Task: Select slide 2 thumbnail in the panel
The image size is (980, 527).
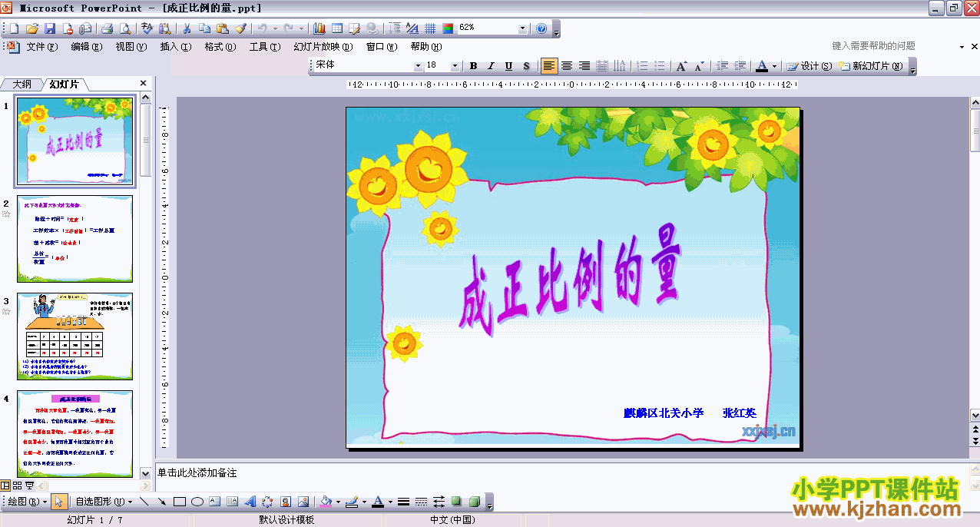Action: tap(74, 239)
